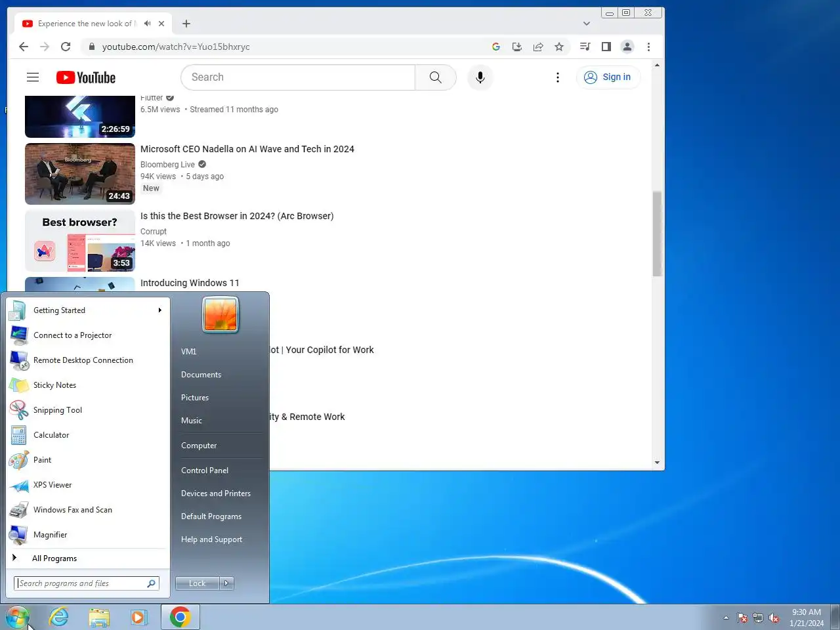Launch the Snipping Tool
Viewport: 840px width, 630px height.
(88, 410)
